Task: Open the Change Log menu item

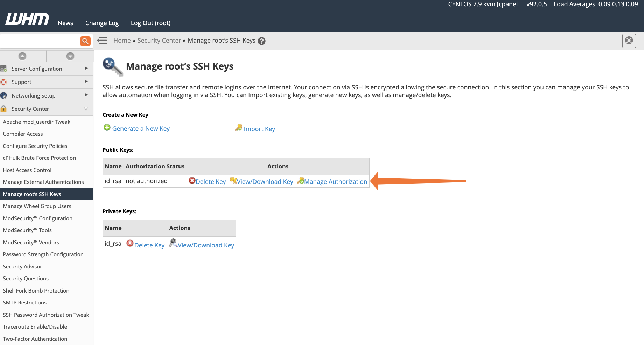Action: 102,23
